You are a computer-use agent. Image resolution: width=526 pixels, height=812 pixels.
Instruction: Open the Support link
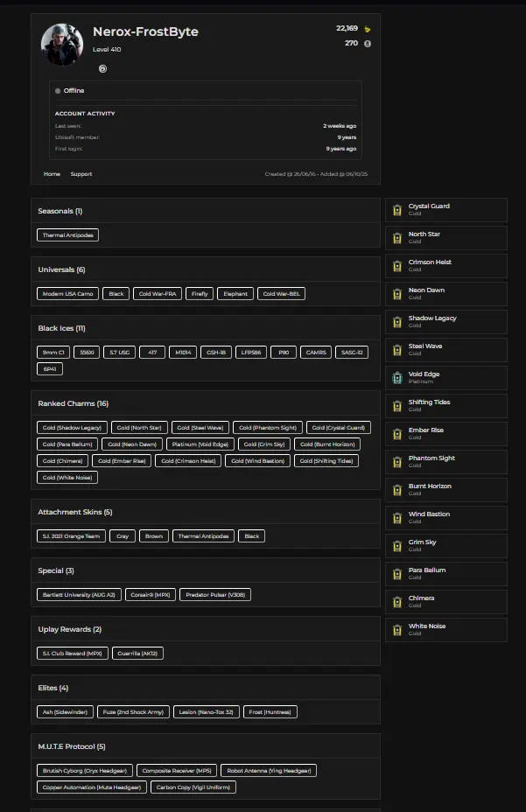click(81, 174)
